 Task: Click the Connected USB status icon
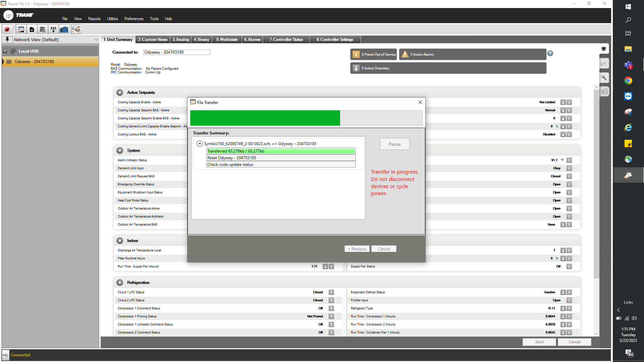coord(6,355)
